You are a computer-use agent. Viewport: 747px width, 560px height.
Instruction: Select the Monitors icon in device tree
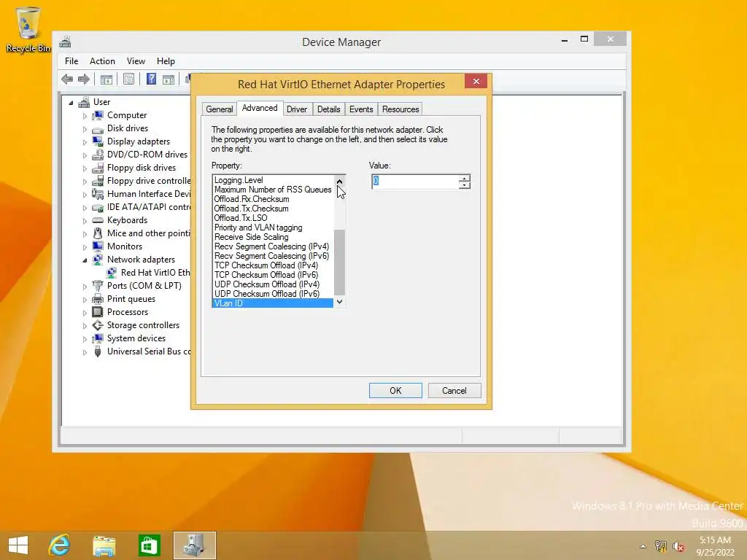[98, 246]
